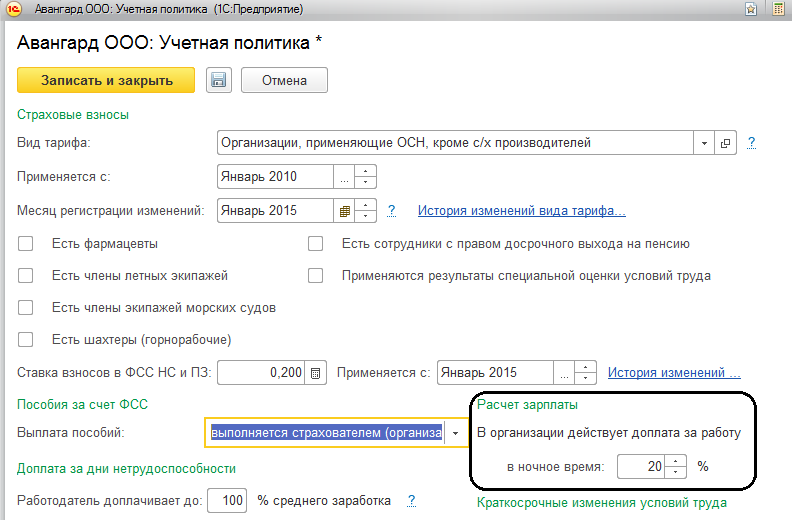Toggle "Есть шахтеры (горнорабочие)" checkbox

click(x=26, y=339)
